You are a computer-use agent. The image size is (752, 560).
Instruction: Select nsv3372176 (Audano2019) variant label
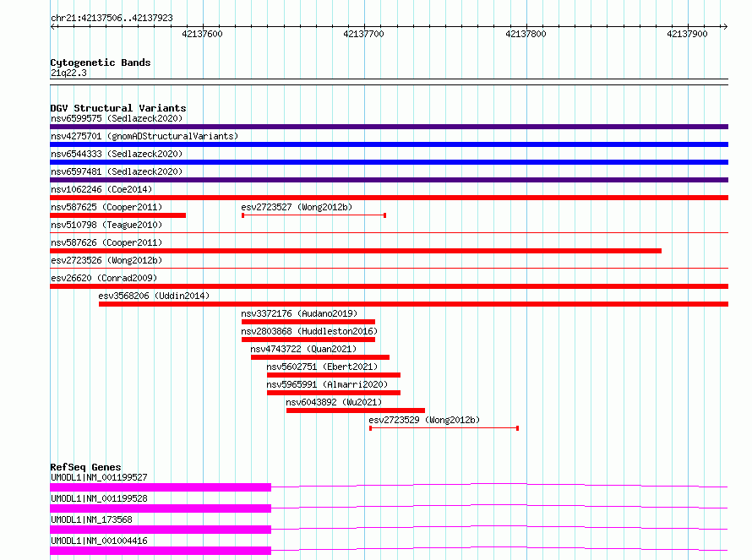click(x=299, y=313)
